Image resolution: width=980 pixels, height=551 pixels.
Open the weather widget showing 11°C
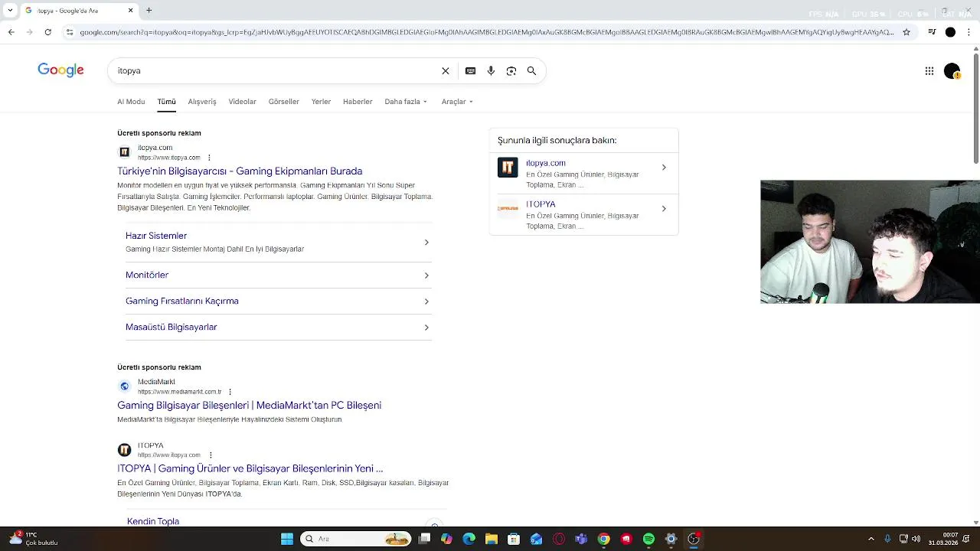[x=34, y=539]
